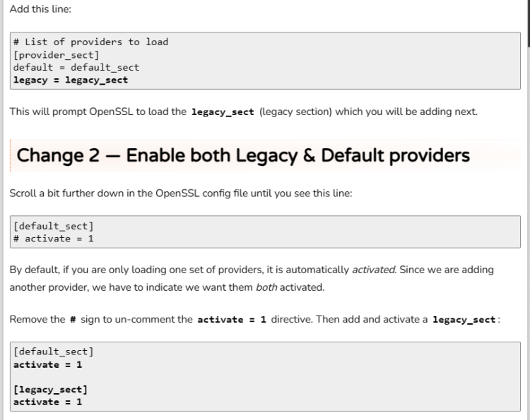Click the italic word 'activated' in the paragraph
This screenshot has width=530, height=420.
(374, 270)
